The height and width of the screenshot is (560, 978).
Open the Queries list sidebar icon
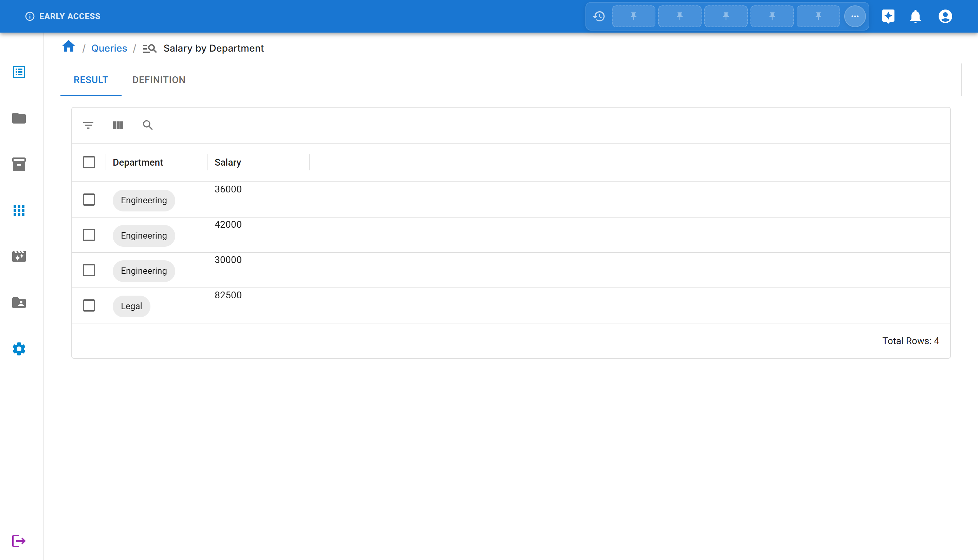click(x=19, y=72)
